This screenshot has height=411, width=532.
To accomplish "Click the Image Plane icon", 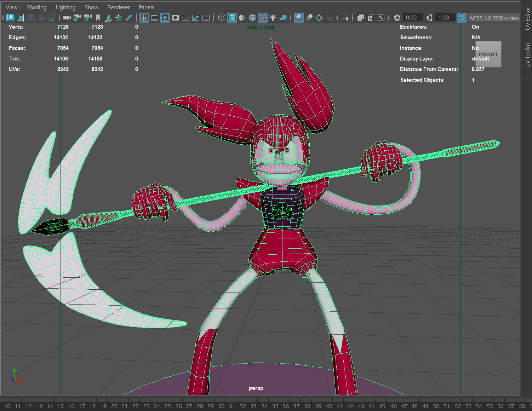I will [x=108, y=18].
